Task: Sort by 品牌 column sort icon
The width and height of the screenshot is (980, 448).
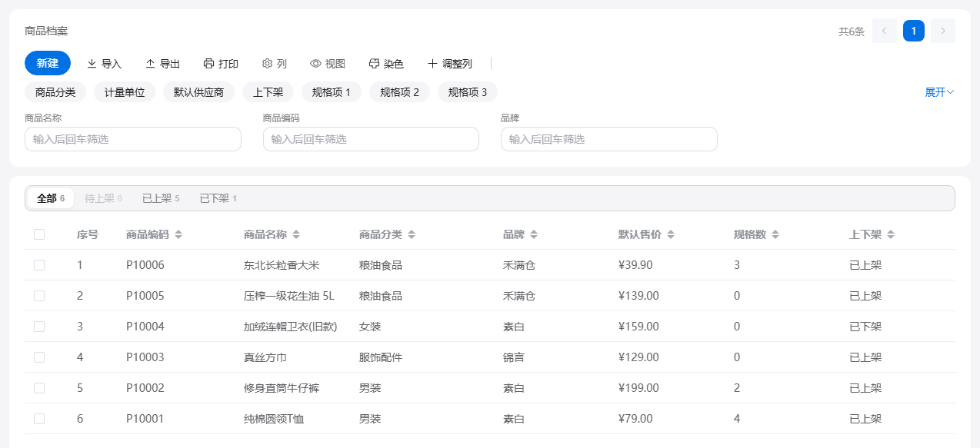Action: click(534, 234)
